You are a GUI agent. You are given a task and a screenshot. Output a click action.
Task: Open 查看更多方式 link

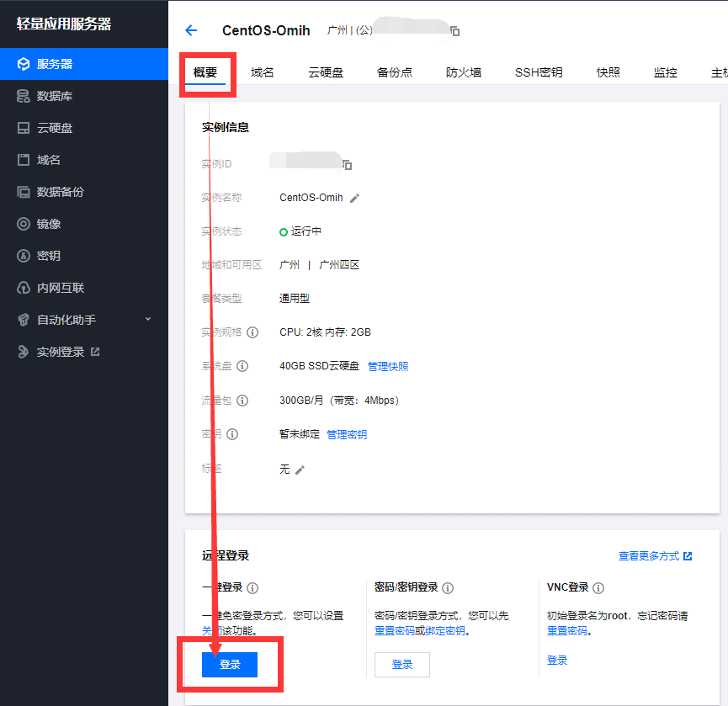tap(655, 556)
